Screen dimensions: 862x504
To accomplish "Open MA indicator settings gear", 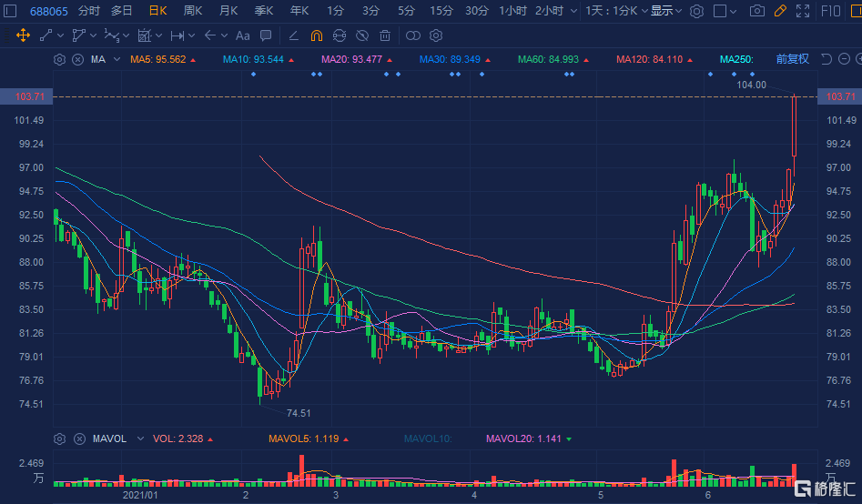I will (59, 59).
